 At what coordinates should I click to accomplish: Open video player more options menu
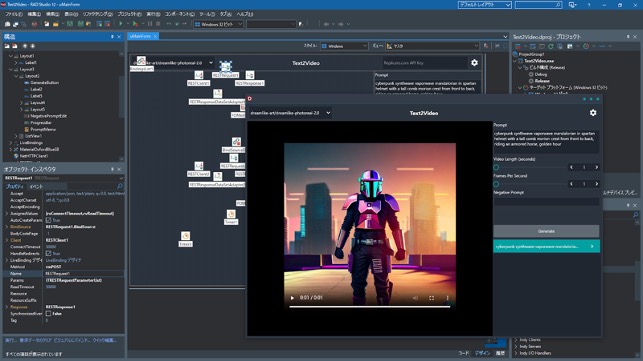[447, 298]
